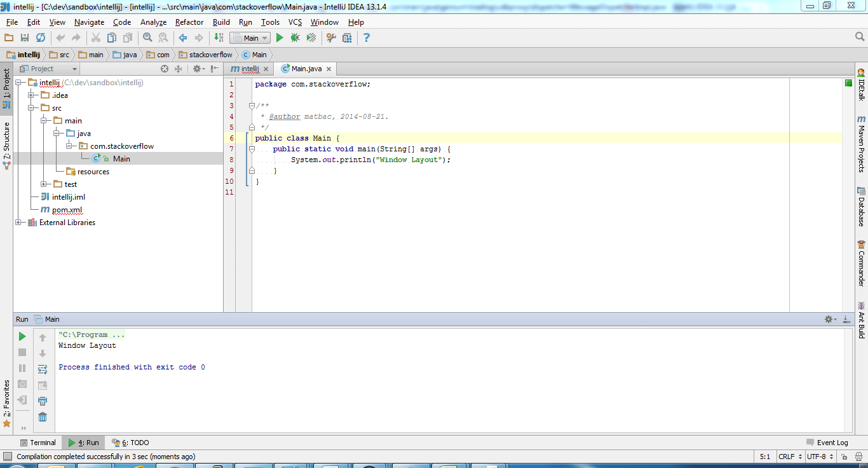Viewport: 868px width, 468px height.
Task: Run Main with the green toolbar play button
Action: pyautogui.click(x=280, y=38)
